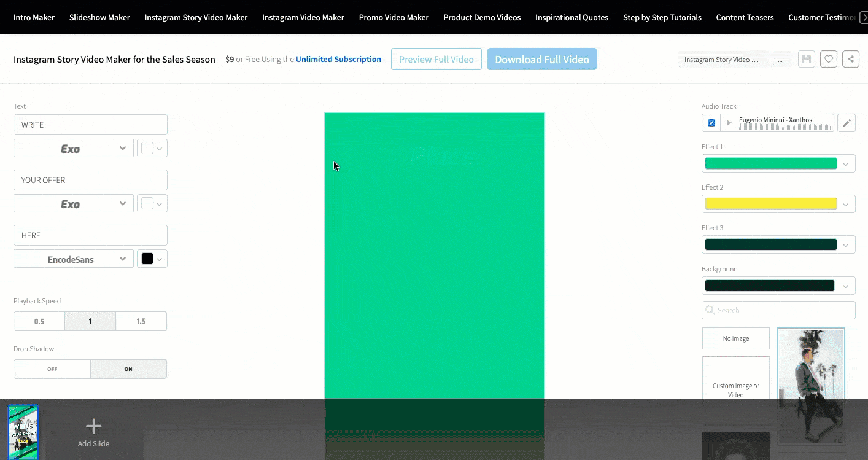Edit audio track with pencil icon

point(847,123)
